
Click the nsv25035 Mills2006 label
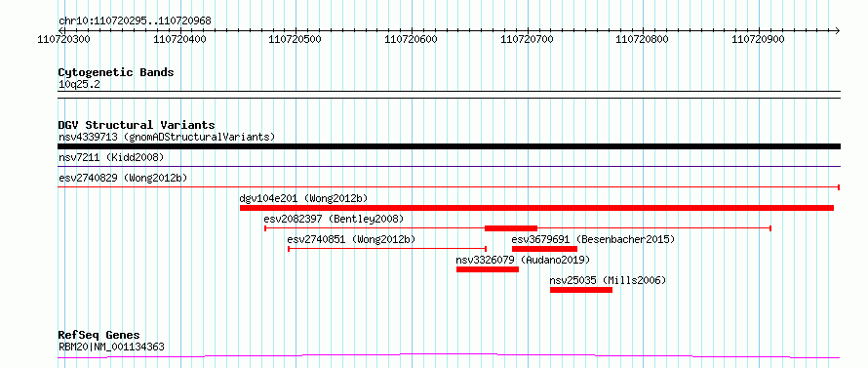click(x=608, y=280)
